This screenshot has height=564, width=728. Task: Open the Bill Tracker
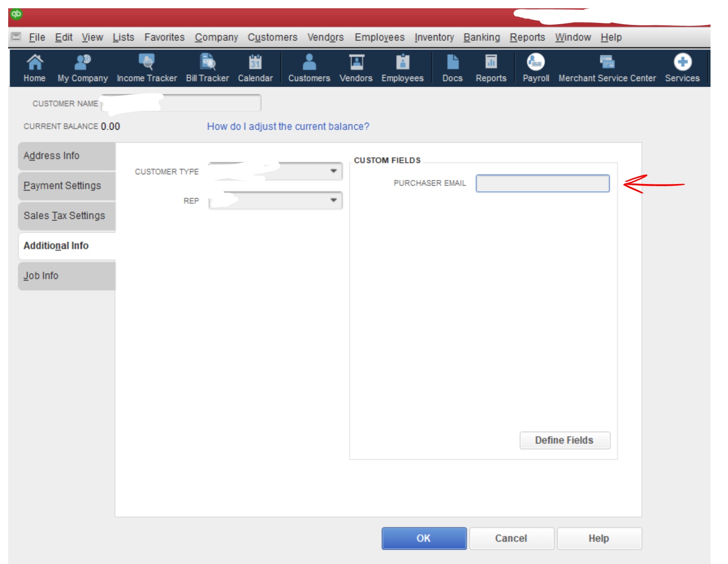click(x=207, y=67)
